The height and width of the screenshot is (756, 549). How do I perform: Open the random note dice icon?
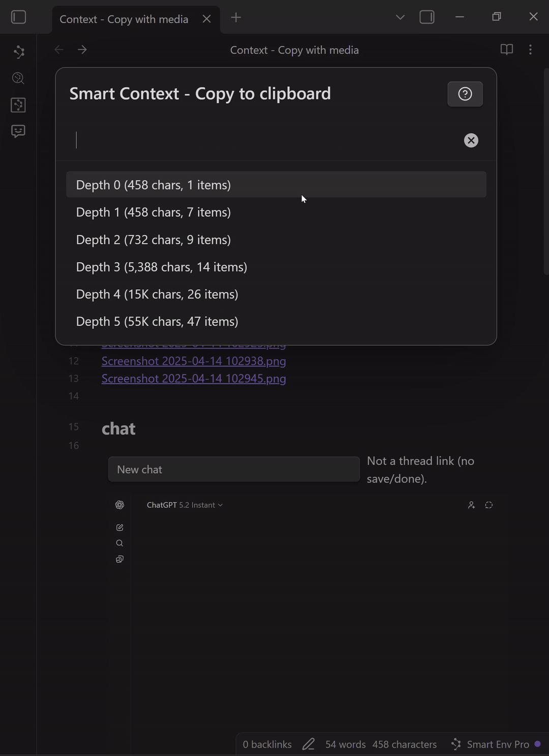coord(18,105)
